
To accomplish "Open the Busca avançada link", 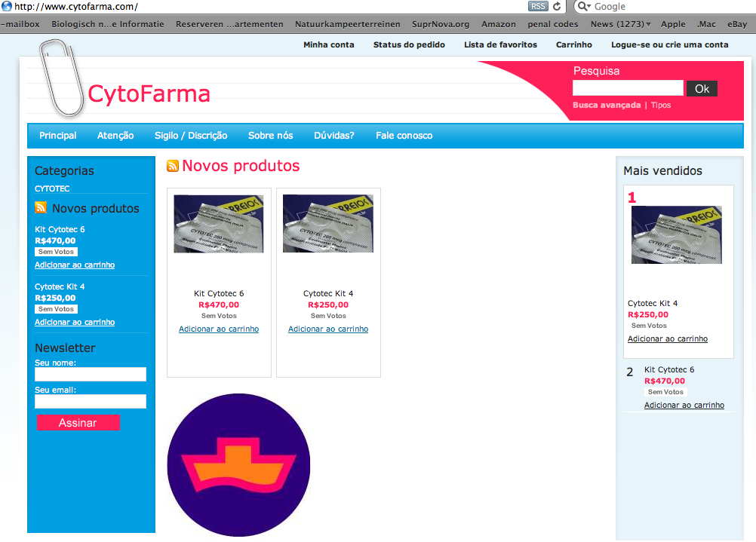I will [x=607, y=106].
